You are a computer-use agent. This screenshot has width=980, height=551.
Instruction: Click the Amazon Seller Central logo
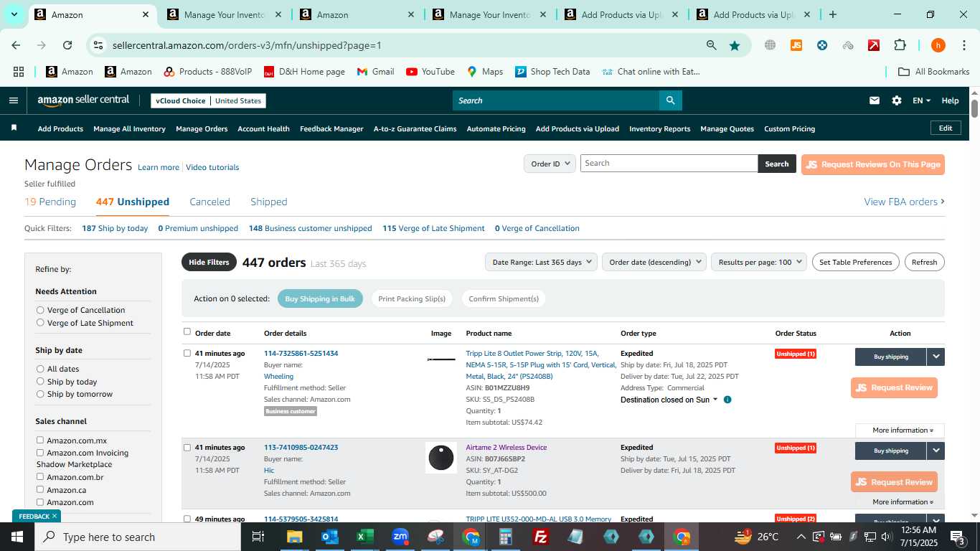[83, 100]
